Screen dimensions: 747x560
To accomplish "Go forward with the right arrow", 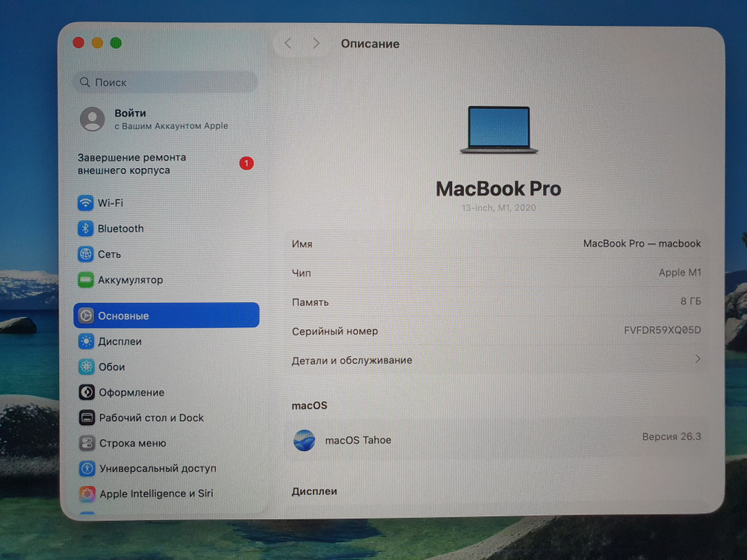I will [316, 43].
